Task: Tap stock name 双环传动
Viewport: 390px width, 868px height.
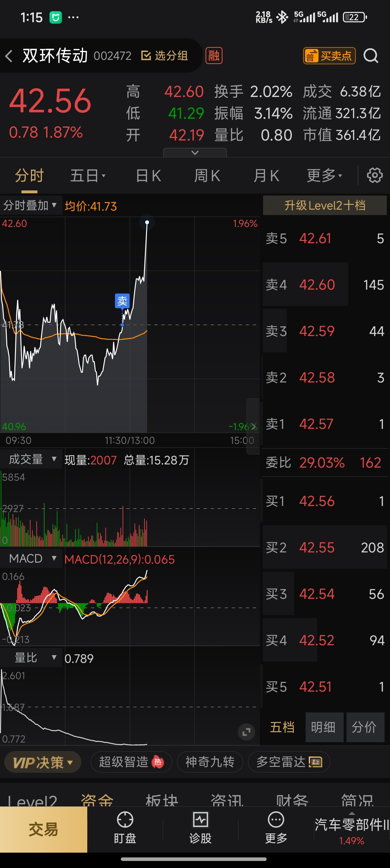Action: click(55, 56)
